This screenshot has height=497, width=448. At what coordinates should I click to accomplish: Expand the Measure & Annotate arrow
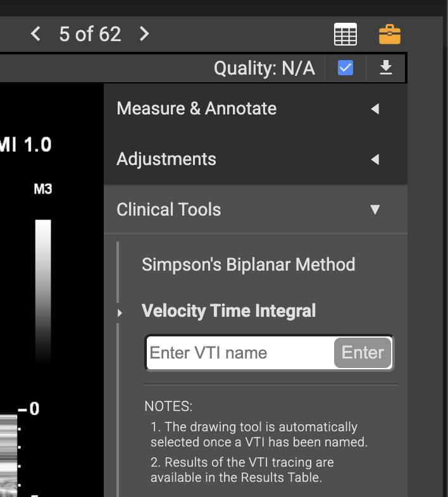click(375, 109)
